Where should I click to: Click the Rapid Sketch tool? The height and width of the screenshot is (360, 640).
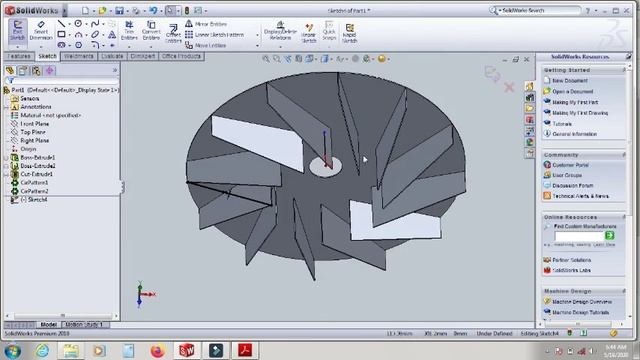coord(349,33)
